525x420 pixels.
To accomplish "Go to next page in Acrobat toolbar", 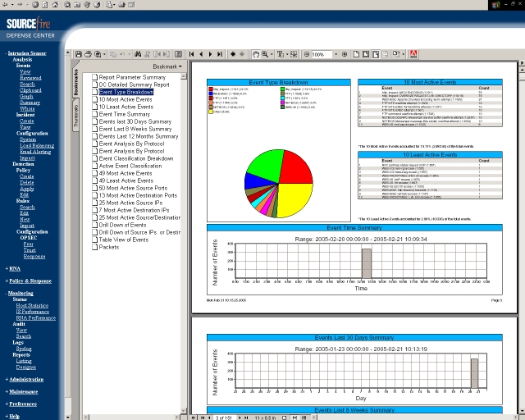I will tap(210, 54).
